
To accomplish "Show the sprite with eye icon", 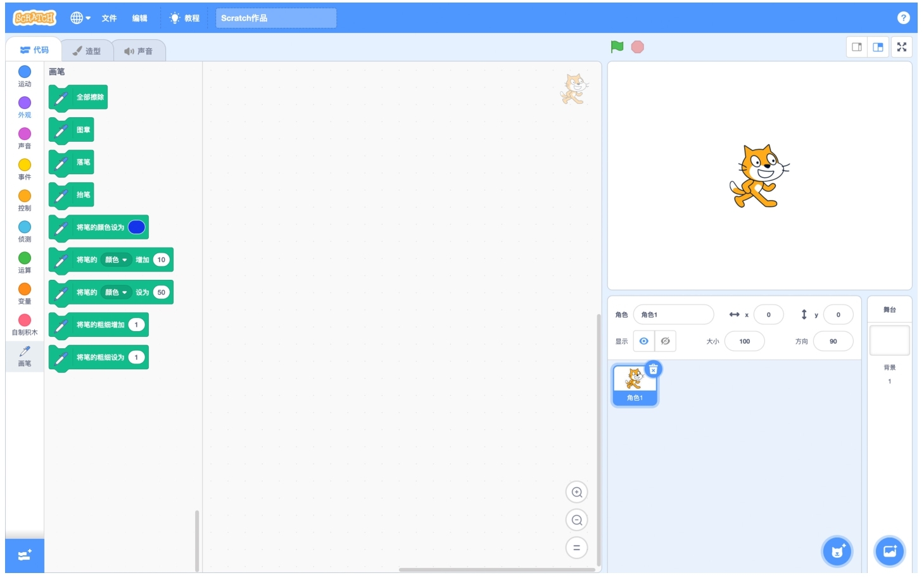I will click(643, 341).
